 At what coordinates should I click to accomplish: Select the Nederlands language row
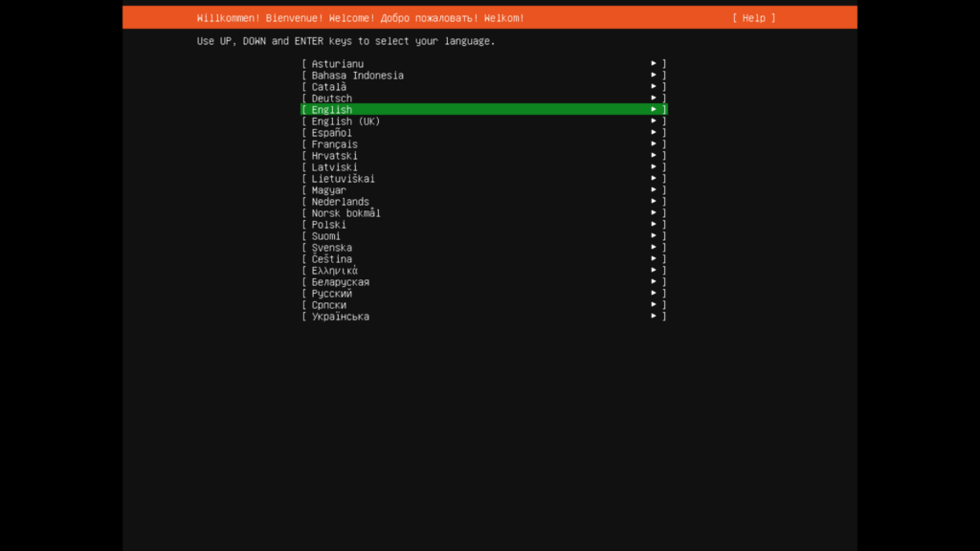[483, 202]
